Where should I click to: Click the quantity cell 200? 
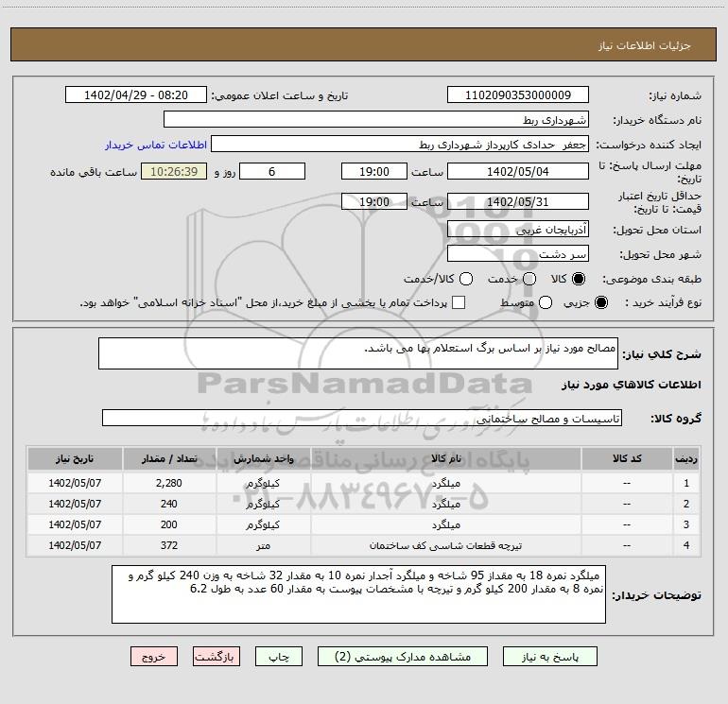pyautogui.click(x=169, y=524)
